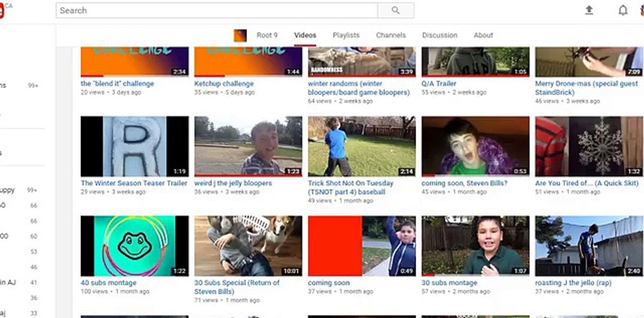Click the "36 views • 3 weeks ago" text
The height and width of the screenshot is (318, 644).
pyautogui.click(x=227, y=192)
